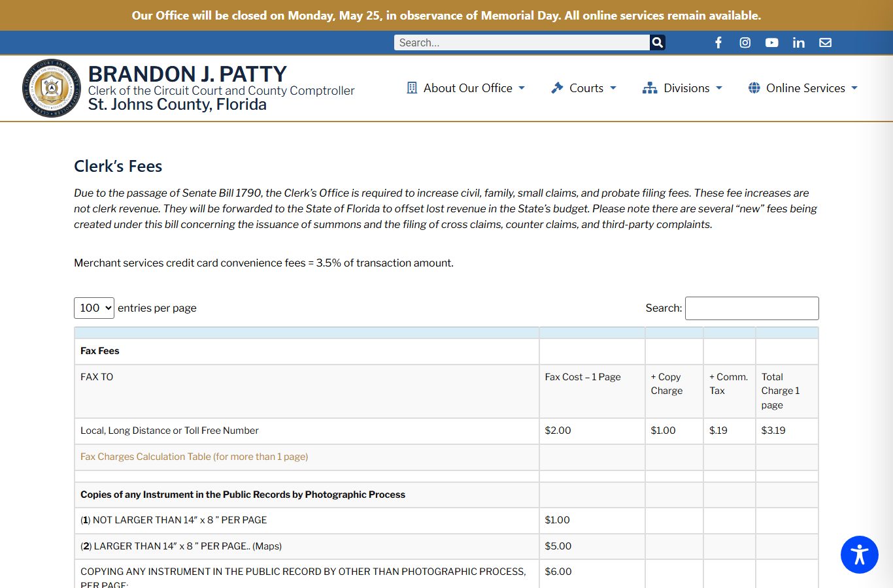The image size is (893, 588).
Task: Visit the LinkedIn icon link
Action: pos(799,42)
